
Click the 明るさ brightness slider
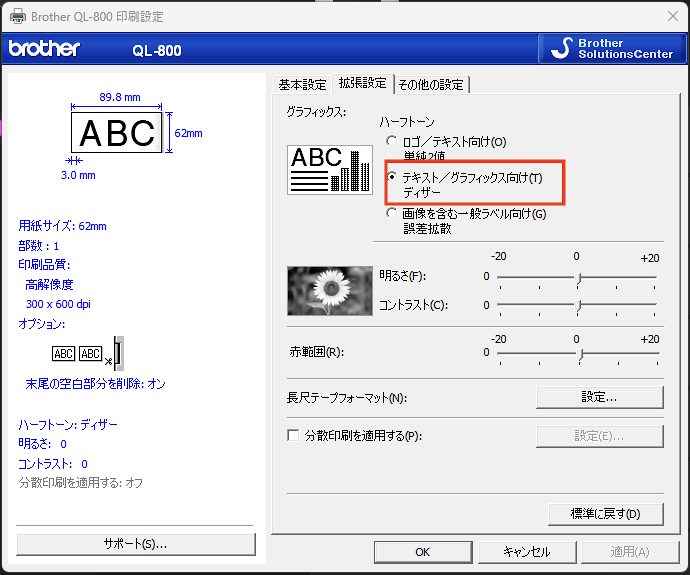578,276
